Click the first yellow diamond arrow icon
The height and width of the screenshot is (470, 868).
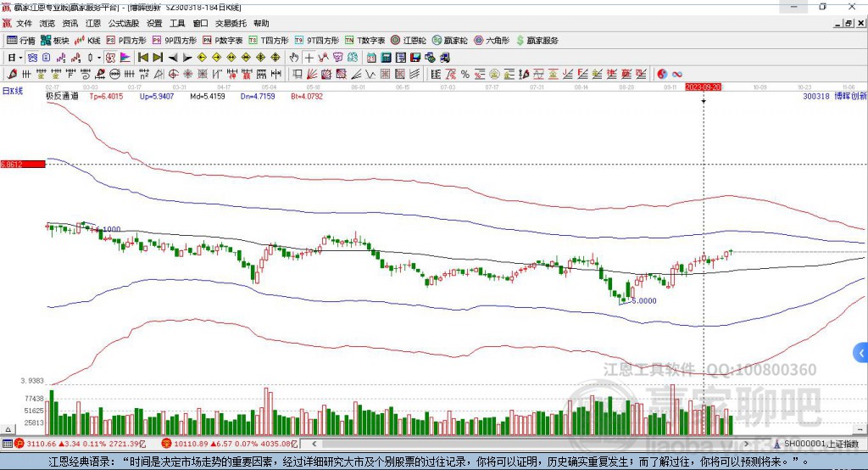point(202,58)
